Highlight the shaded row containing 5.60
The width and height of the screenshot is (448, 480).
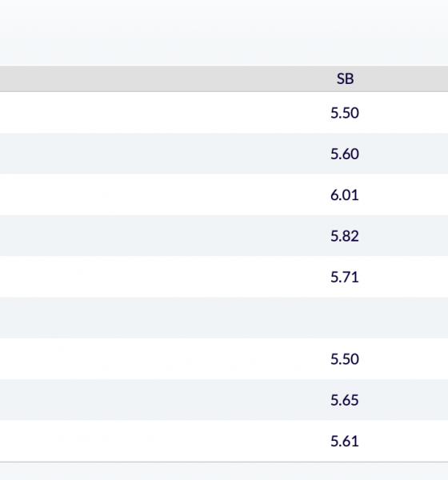[224, 154]
